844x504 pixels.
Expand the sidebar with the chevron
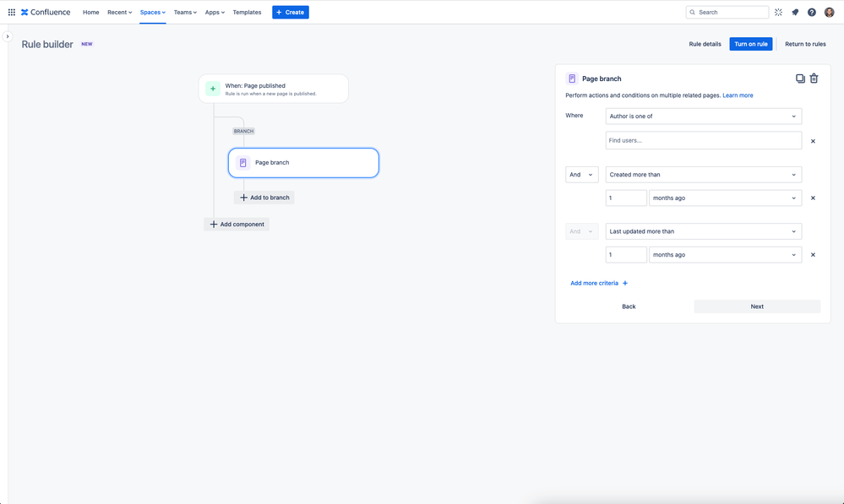pyautogui.click(x=8, y=36)
